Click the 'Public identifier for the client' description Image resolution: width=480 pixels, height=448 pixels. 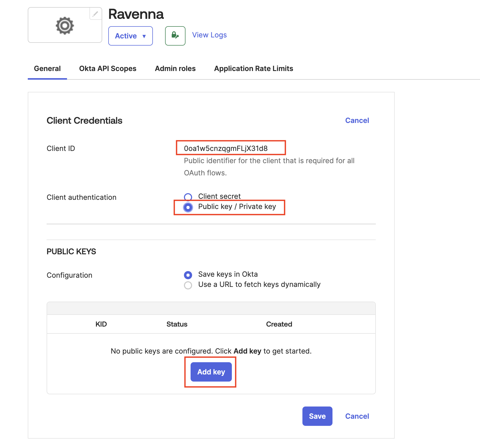click(269, 167)
